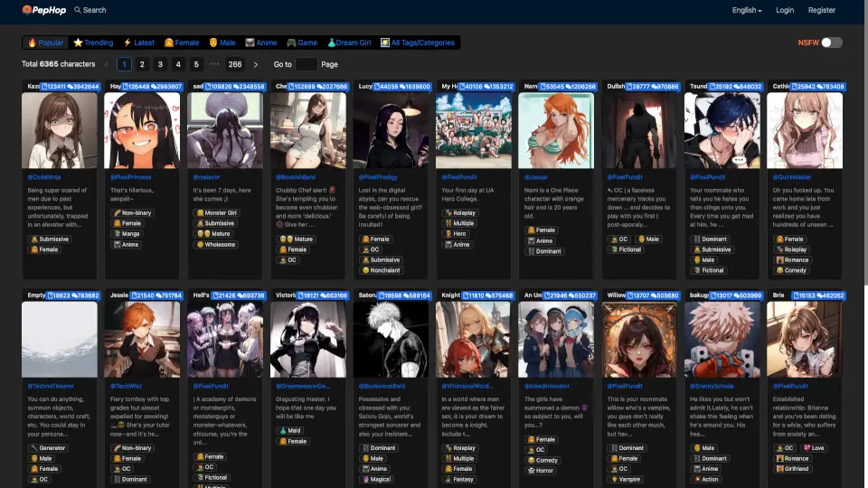Click the pagination ellipsis to jump pages

(214, 64)
